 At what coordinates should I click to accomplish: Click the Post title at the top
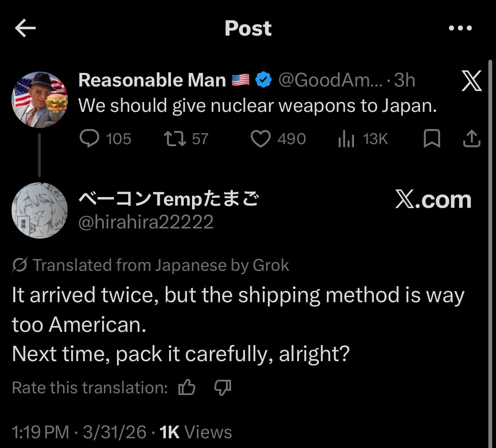(248, 28)
